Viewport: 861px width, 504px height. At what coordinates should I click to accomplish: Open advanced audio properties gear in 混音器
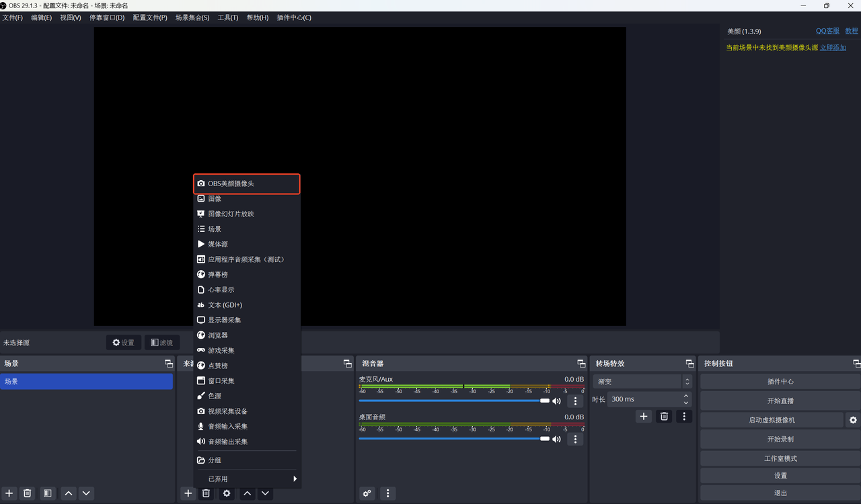367,493
